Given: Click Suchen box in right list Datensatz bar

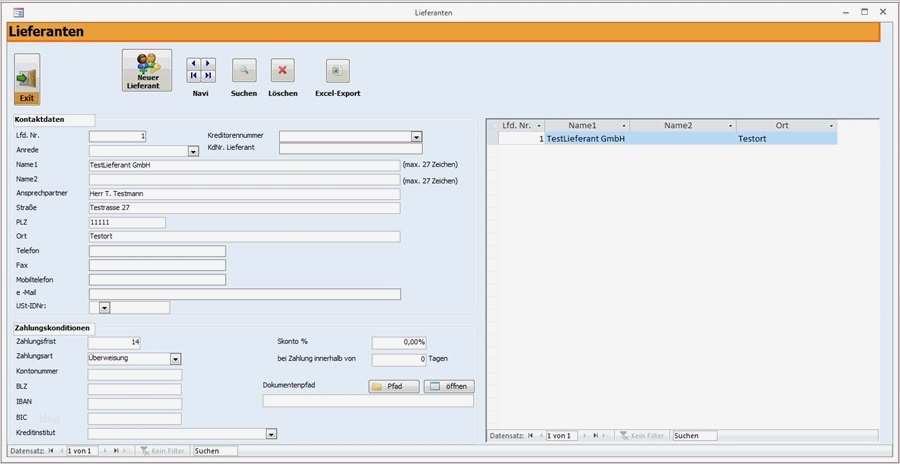Looking at the screenshot, I should click(x=695, y=436).
